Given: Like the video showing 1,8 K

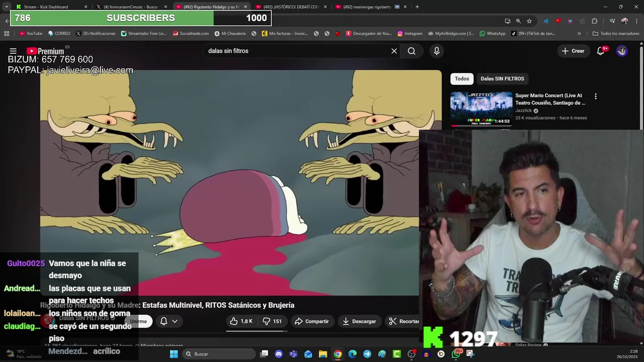Looking at the screenshot, I should pos(242,321).
